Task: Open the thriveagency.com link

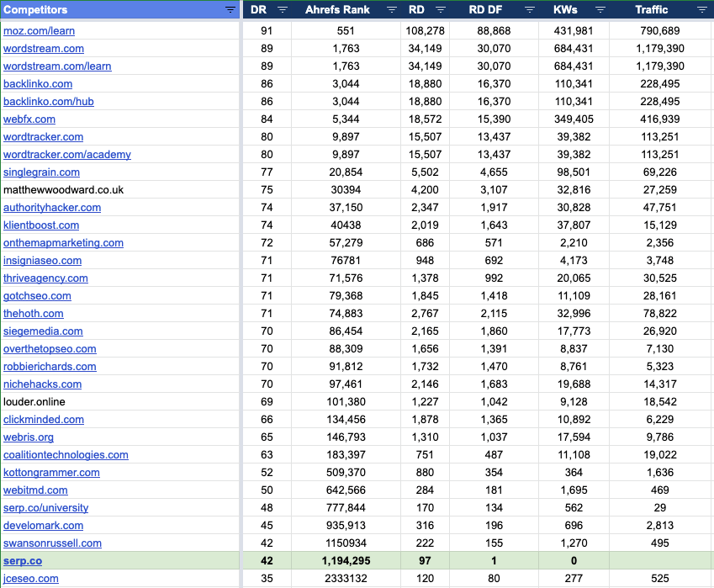Action: 45,278
